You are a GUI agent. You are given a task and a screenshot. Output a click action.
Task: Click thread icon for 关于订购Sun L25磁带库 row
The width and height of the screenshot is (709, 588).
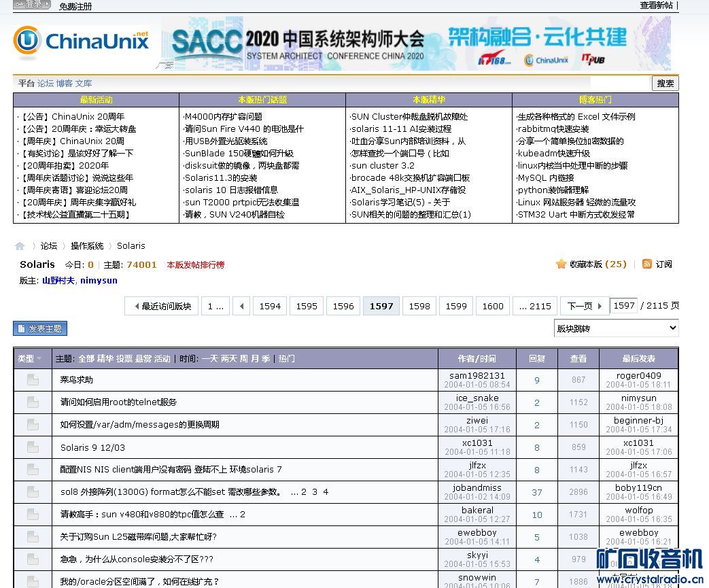pos(33,537)
